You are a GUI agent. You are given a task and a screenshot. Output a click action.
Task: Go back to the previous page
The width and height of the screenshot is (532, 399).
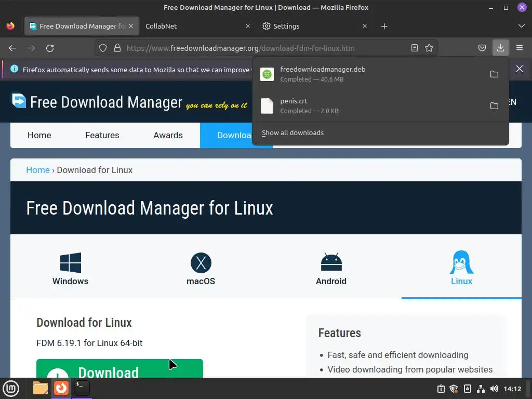12,48
